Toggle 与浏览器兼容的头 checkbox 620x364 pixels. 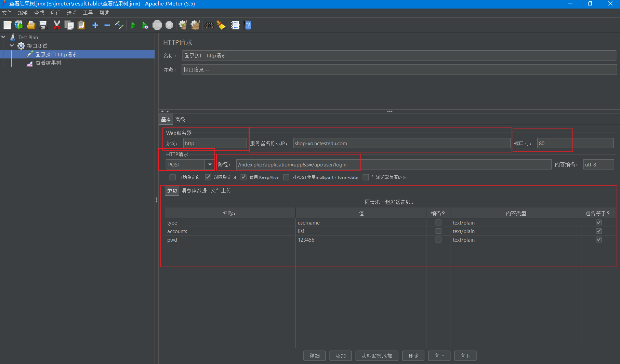[x=366, y=177]
